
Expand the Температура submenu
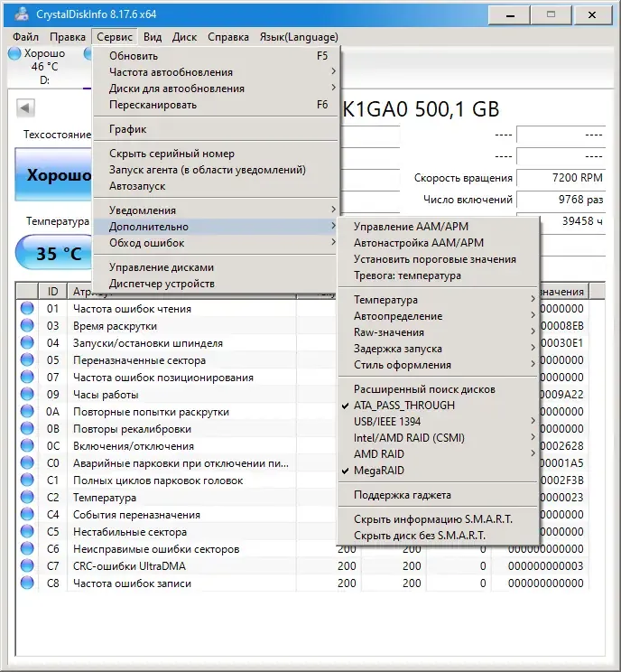pos(438,300)
